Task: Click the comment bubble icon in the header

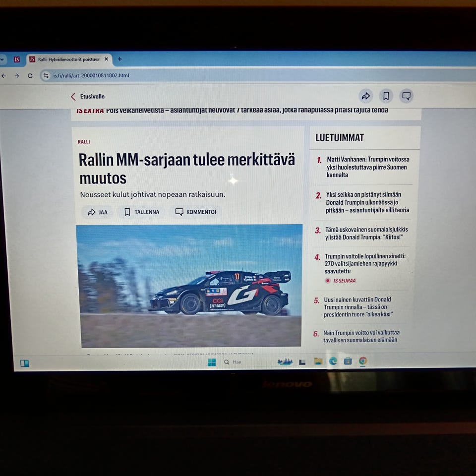Action: click(406, 96)
